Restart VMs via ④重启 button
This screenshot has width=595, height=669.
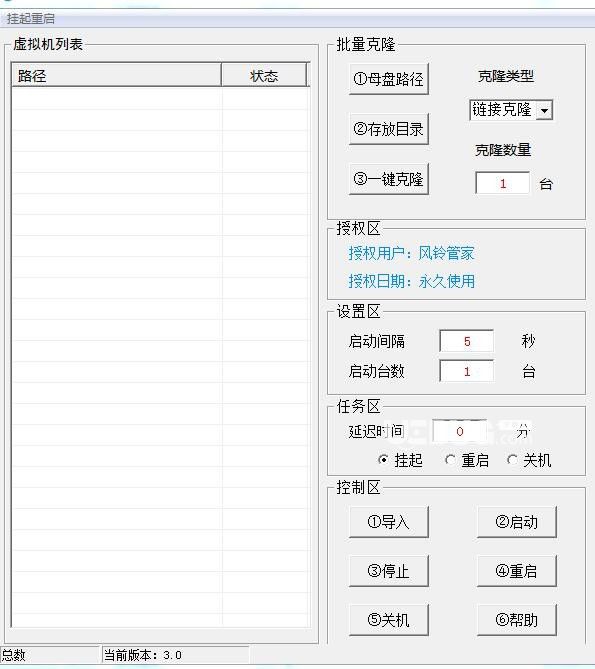(x=517, y=571)
